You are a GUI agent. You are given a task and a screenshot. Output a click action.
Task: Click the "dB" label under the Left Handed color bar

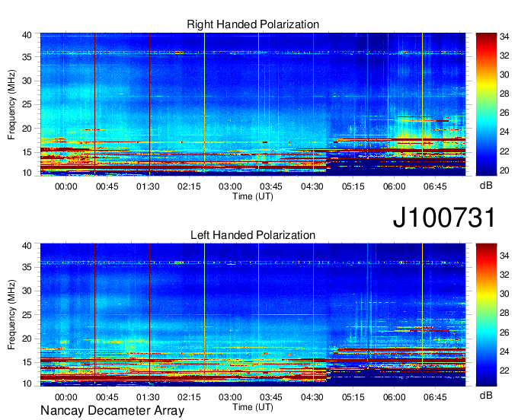[486, 395]
